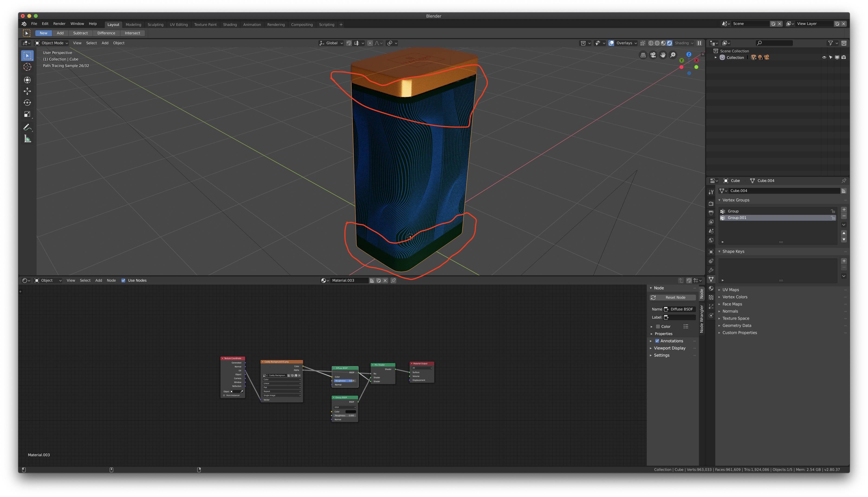Click the Overlays toggle button
This screenshot has height=497, width=868.
point(611,43)
